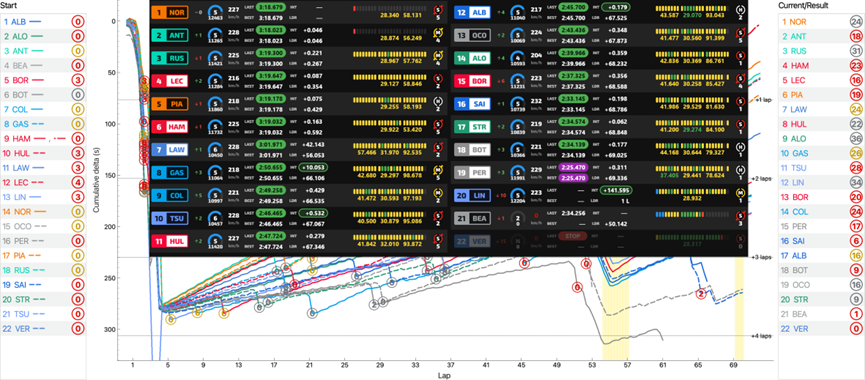Click the red 4 circle beside LEC in Start
This screenshot has width=865, height=380.
pyautogui.click(x=78, y=181)
